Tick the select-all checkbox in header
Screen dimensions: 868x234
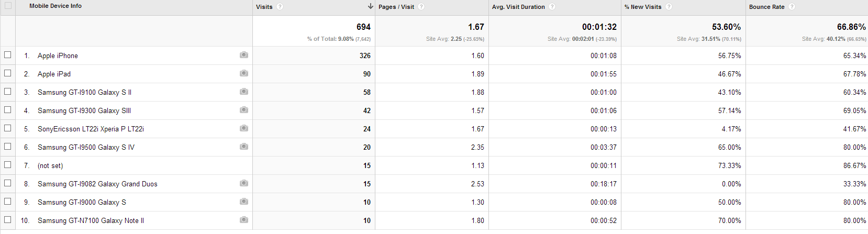point(8,6)
